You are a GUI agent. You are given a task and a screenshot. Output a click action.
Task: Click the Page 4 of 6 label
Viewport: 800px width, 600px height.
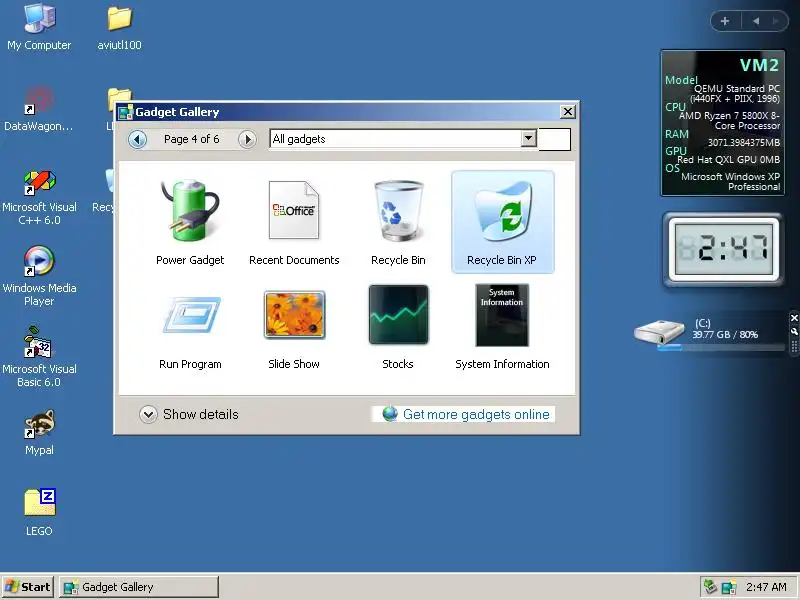(192, 139)
